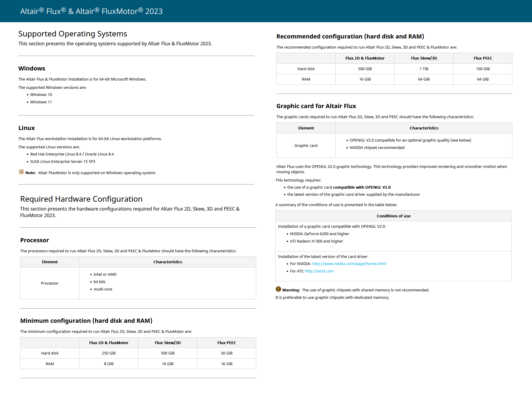Viewport: 532px width, 398px height.
Task: Click NVIDIA GeForce 6200 and higher
Action: [x=319, y=234]
